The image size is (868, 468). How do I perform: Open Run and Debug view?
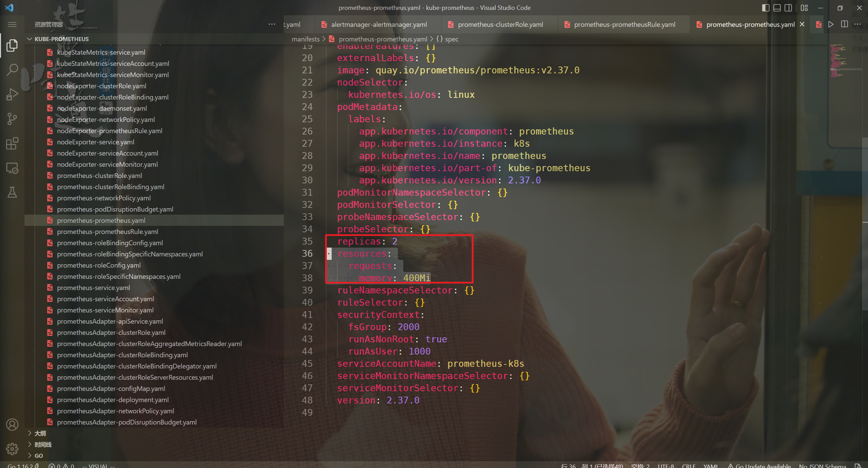(12, 94)
